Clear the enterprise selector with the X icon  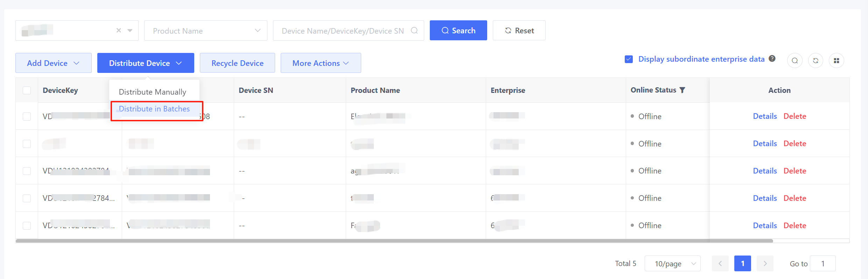tap(119, 30)
